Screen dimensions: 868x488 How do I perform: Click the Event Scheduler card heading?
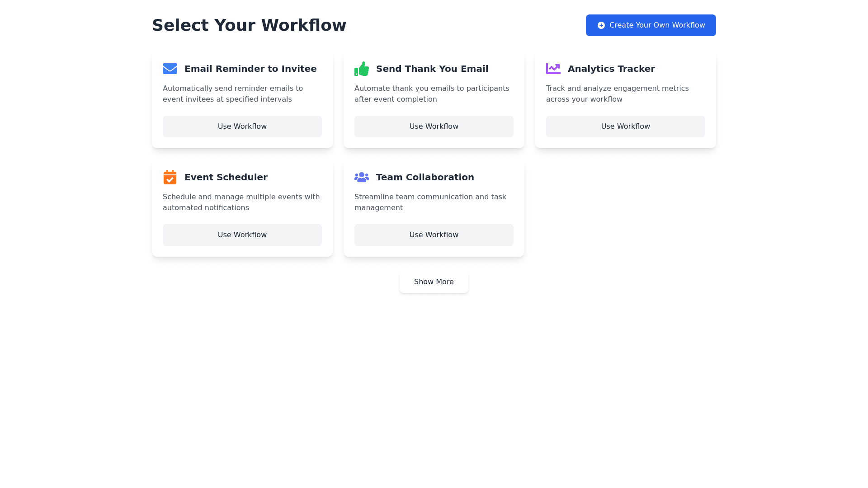pos(226,177)
